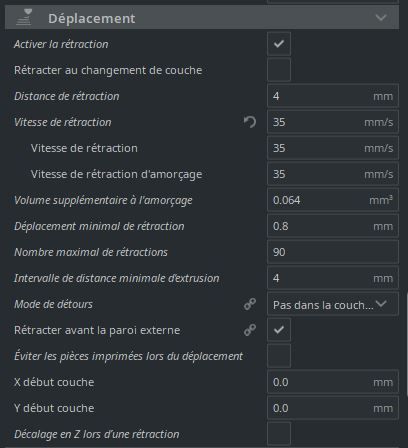Click link icon beside Rétracter avant la paroi externe
The height and width of the screenshot is (448, 408).
point(250,330)
